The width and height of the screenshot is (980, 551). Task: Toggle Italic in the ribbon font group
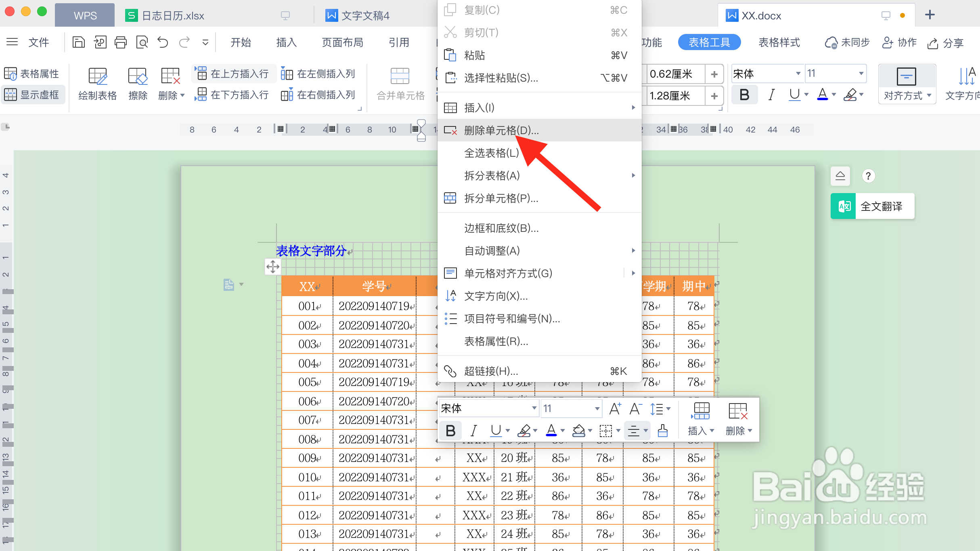pyautogui.click(x=771, y=95)
